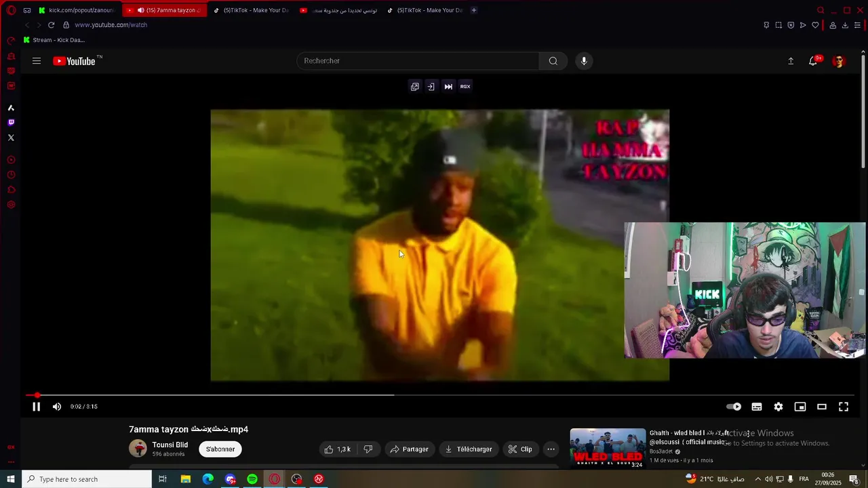The image size is (868, 488).
Task: Open the Ghaith wled bled video title
Action: tap(689, 437)
